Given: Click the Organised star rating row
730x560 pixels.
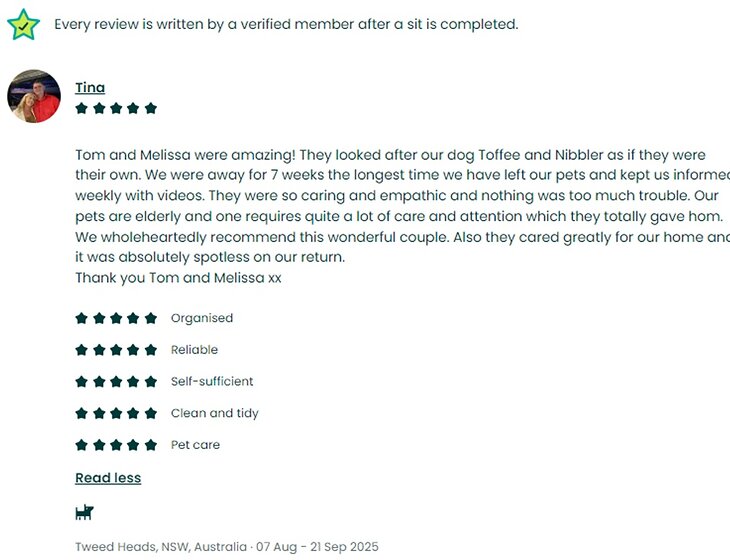Looking at the screenshot, I should pos(116,319).
